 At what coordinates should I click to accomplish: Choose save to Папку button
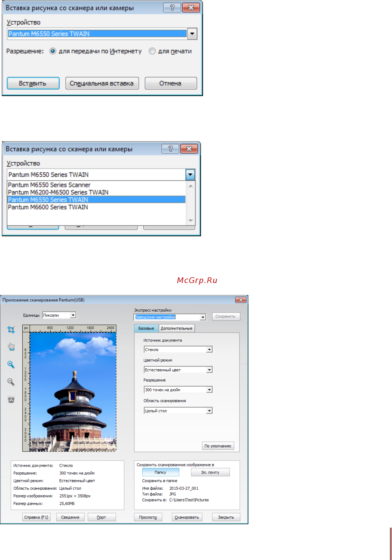coord(161,472)
